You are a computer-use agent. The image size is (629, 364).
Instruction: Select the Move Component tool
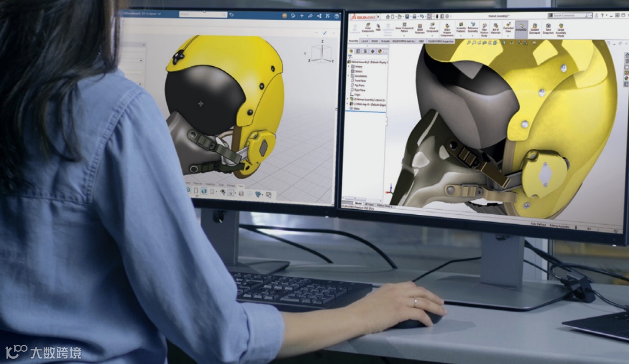click(x=432, y=27)
